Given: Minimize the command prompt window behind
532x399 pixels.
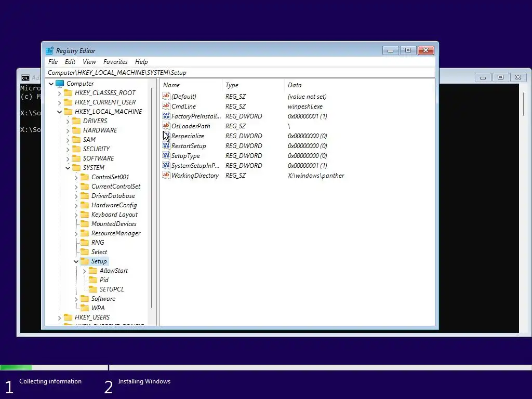Looking at the screenshot, I should point(483,77).
